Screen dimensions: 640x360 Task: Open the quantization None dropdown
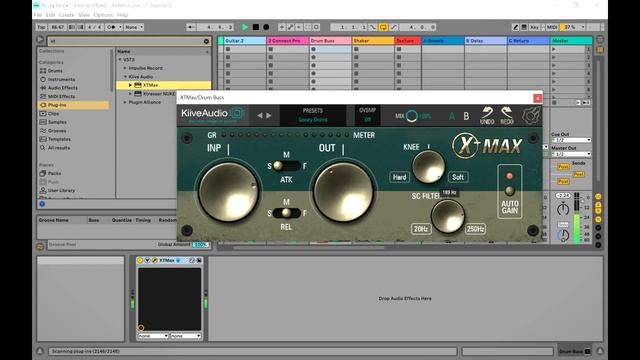[x=134, y=27]
